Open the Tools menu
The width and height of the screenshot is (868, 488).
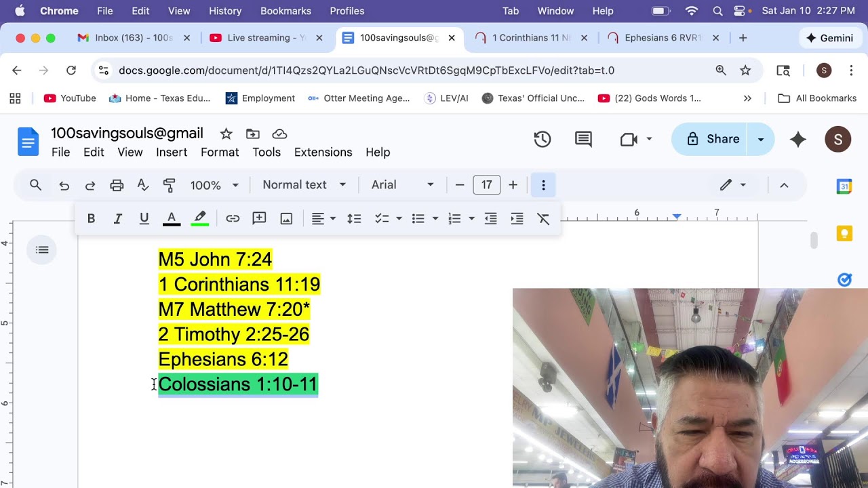click(x=267, y=152)
